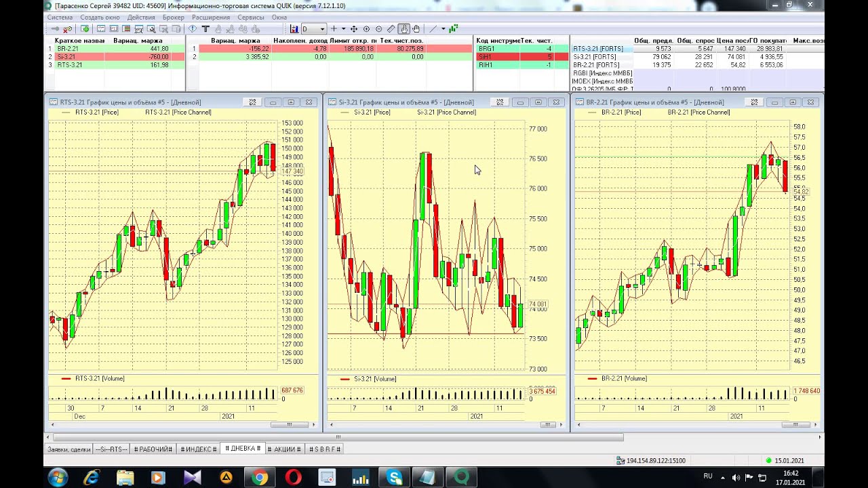Click the main workspace horizontal scrollbar thumb
868x488 pixels.
pyautogui.click(x=338, y=437)
